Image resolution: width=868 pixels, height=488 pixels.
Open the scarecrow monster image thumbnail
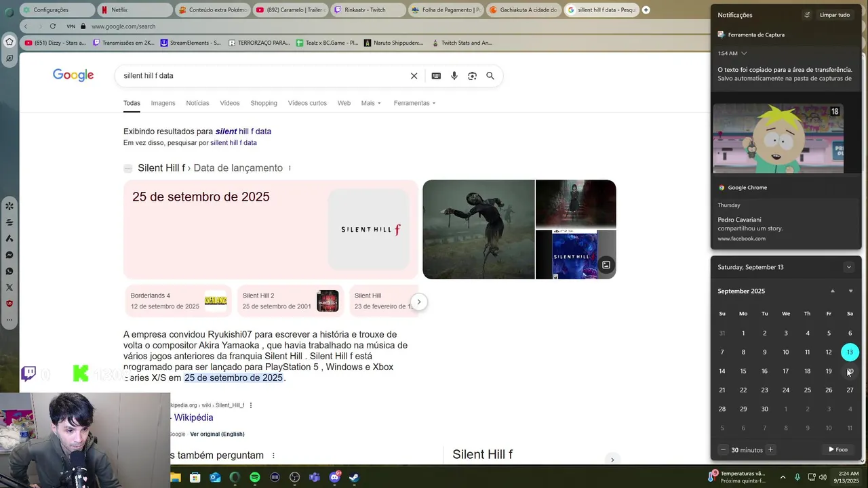pos(479,229)
